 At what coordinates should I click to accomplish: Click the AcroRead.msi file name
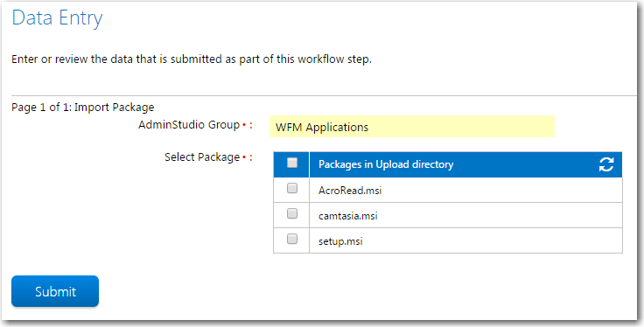coord(350,191)
